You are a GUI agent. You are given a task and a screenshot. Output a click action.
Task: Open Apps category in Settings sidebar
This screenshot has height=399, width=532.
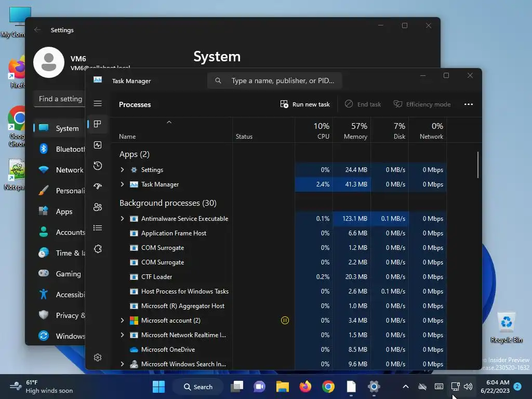coord(59,211)
